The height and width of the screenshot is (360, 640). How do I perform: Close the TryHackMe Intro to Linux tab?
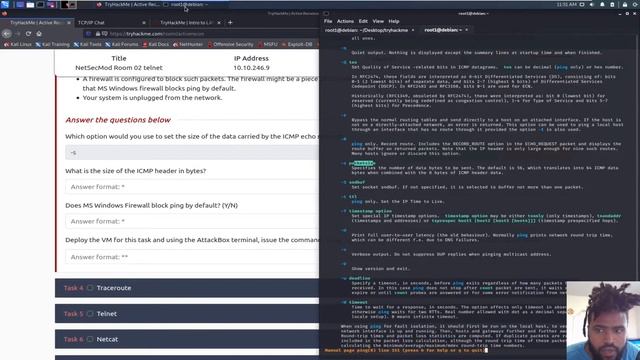(219, 23)
